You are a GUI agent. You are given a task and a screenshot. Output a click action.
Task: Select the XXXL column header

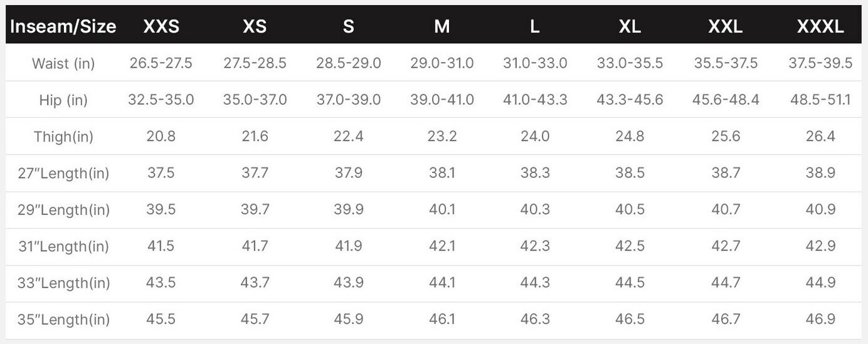click(x=820, y=26)
